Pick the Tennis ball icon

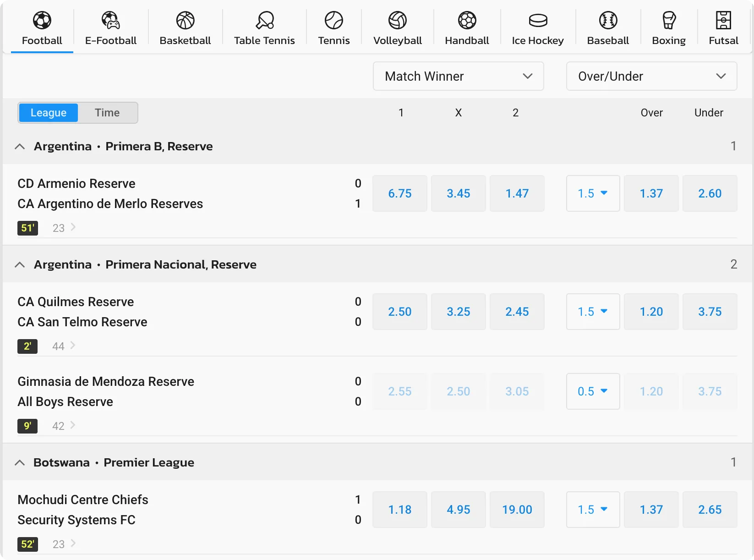click(x=334, y=20)
